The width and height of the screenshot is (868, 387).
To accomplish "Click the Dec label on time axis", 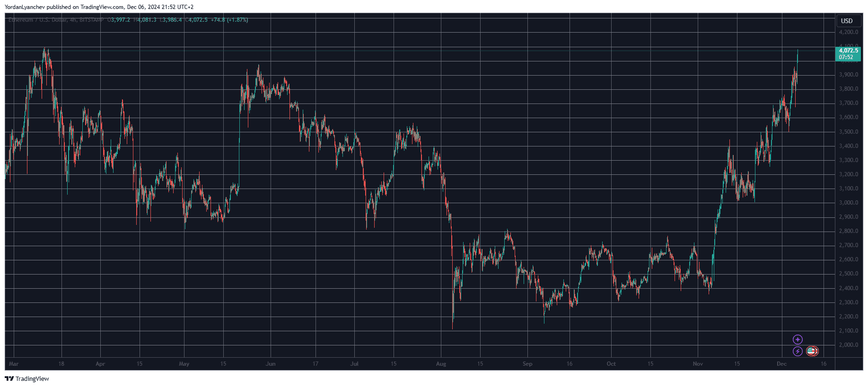I will pos(781,364).
